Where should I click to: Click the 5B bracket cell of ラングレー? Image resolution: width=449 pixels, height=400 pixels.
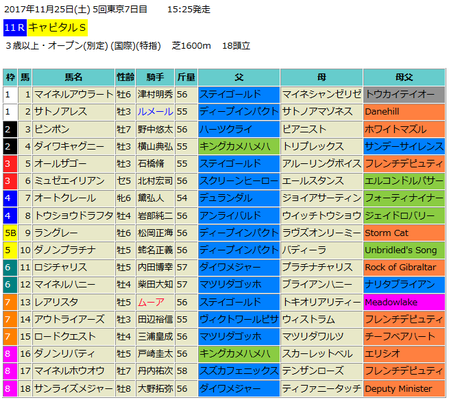[x=10, y=233]
